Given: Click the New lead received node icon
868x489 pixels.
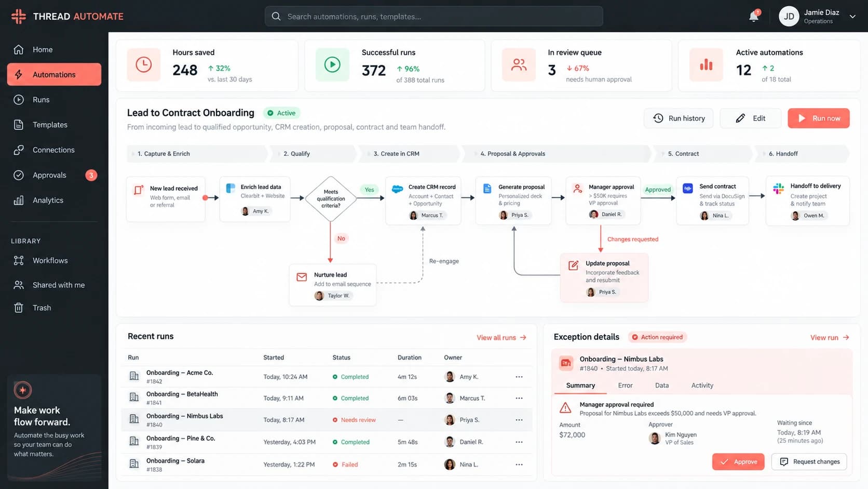Looking at the screenshot, I should [139, 190].
